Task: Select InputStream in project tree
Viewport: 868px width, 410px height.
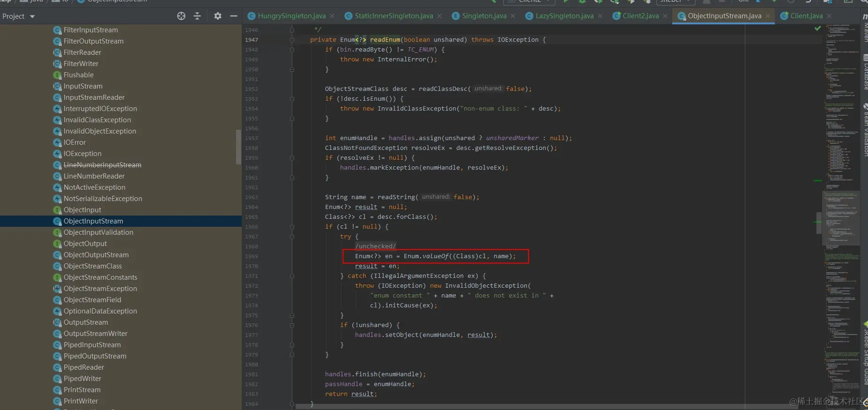Action: point(82,86)
